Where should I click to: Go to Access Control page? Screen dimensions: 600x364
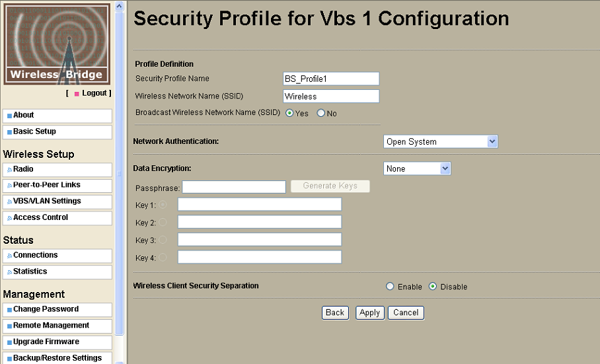57,218
